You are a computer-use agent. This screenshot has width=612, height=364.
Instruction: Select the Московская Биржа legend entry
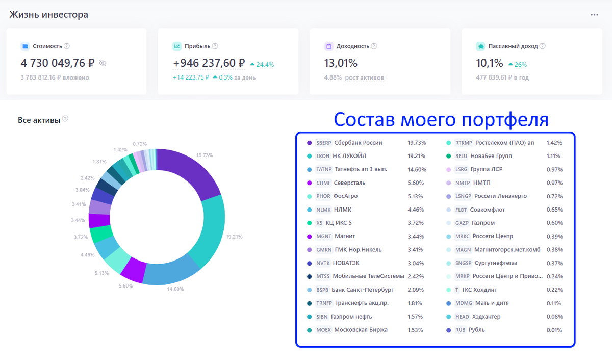pyautogui.click(x=367, y=330)
